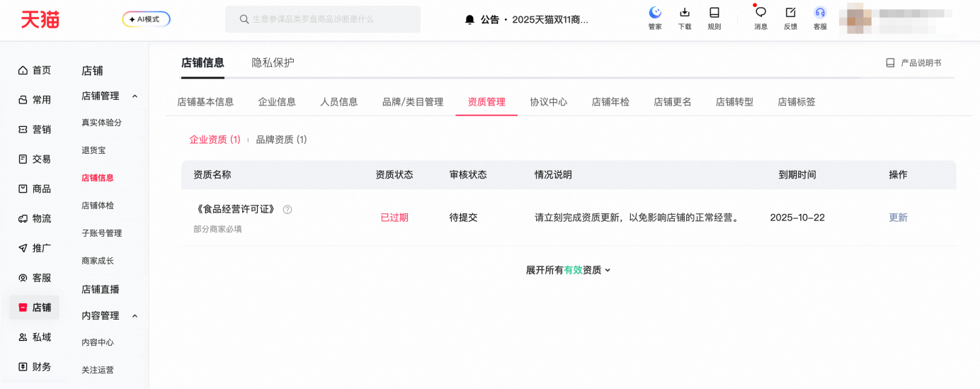Collapse the 店铺管理 menu group
The height and width of the screenshot is (389, 980).
pyautogui.click(x=135, y=96)
